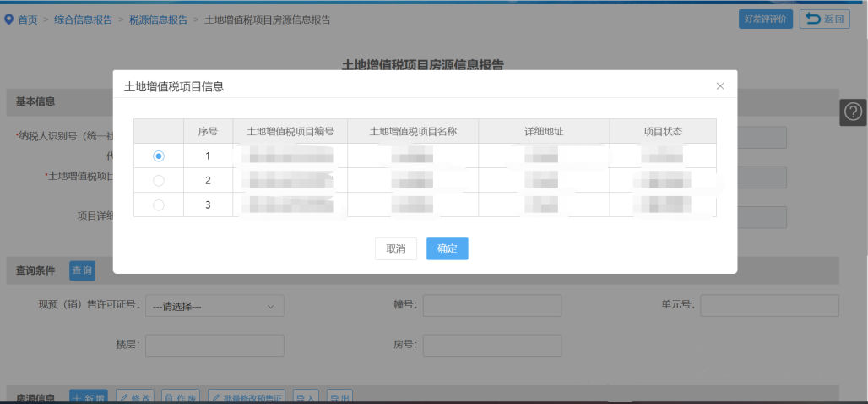This screenshot has height=404, width=868.
Task: Navigate to 税源信息报告 breadcrumb
Action: (x=158, y=19)
